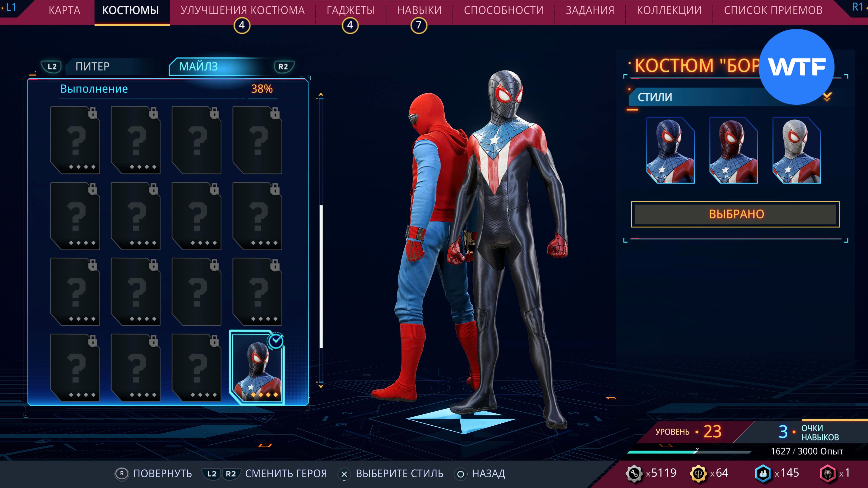This screenshot has height=488, width=868.
Task: Click the scroll up arrow of the suit list
Action: tap(321, 95)
